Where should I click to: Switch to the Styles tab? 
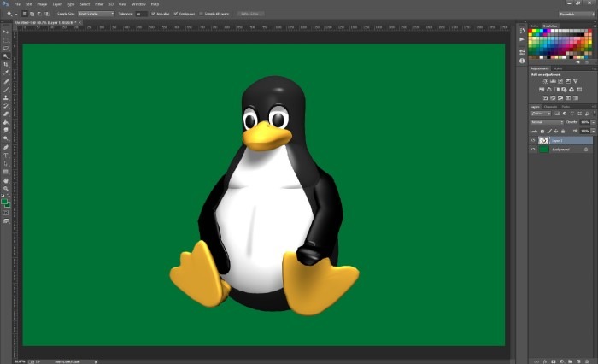click(558, 68)
